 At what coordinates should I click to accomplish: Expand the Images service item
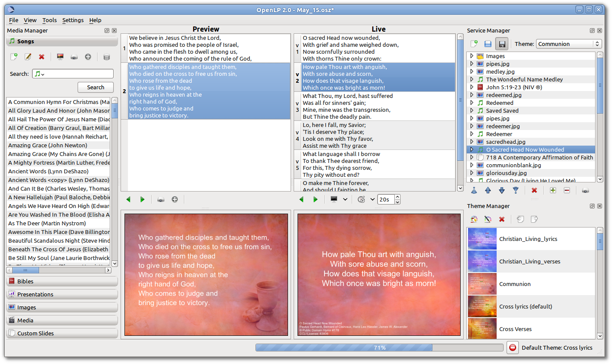pos(471,56)
